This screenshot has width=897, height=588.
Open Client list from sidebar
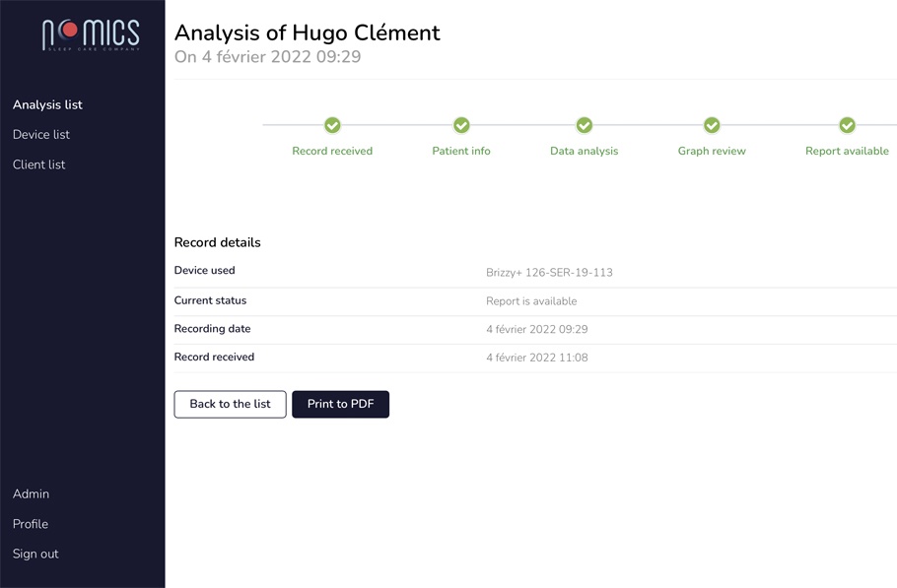pyautogui.click(x=39, y=164)
